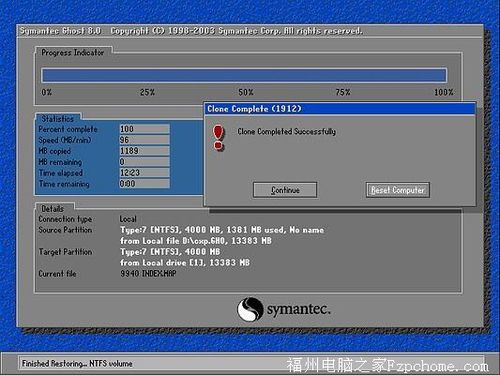Click the Reset Computer button
This screenshot has width=500, height=375.
[x=397, y=190]
